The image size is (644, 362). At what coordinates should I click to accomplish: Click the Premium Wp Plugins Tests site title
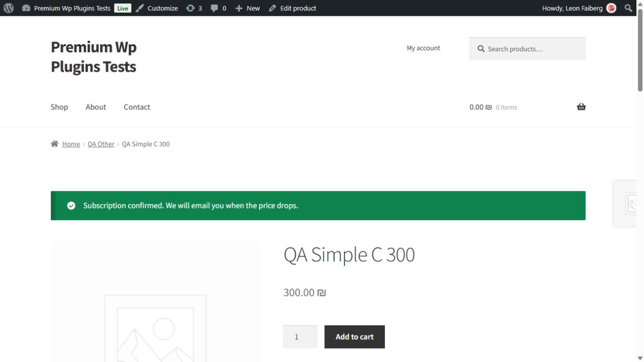pyautogui.click(x=94, y=56)
